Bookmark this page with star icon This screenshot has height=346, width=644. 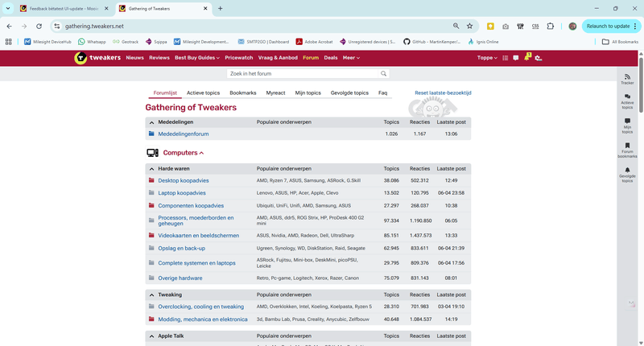coord(469,26)
